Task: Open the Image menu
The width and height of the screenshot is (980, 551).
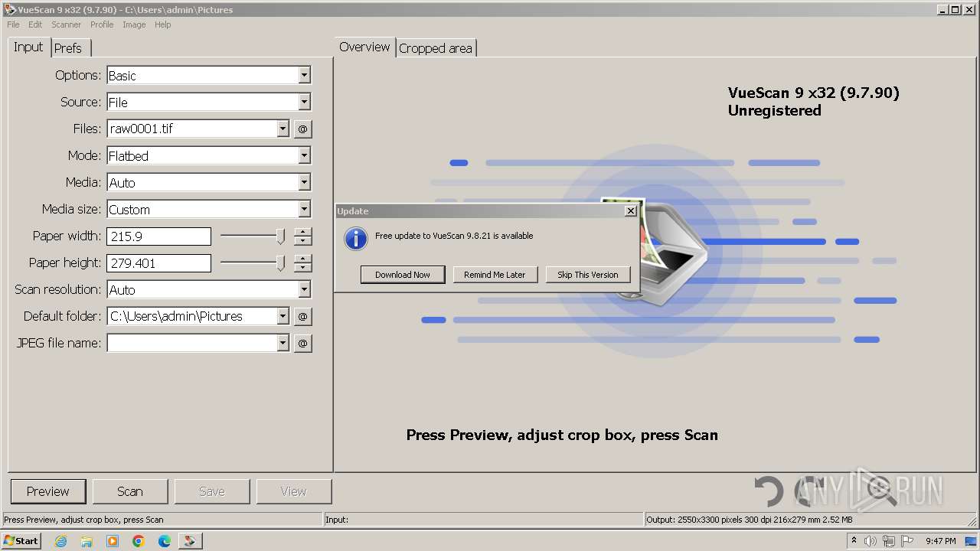Action: pyautogui.click(x=134, y=24)
